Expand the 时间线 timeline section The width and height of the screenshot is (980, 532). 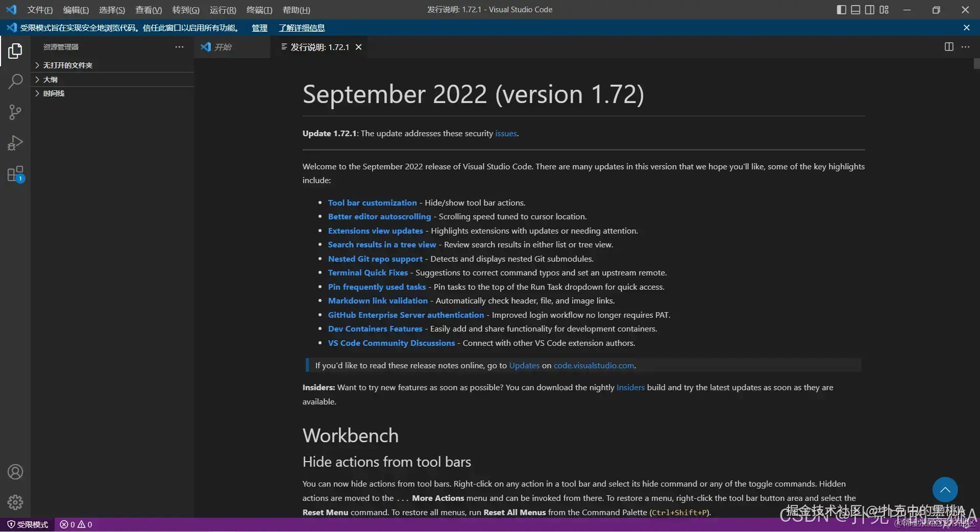pyautogui.click(x=112, y=93)
